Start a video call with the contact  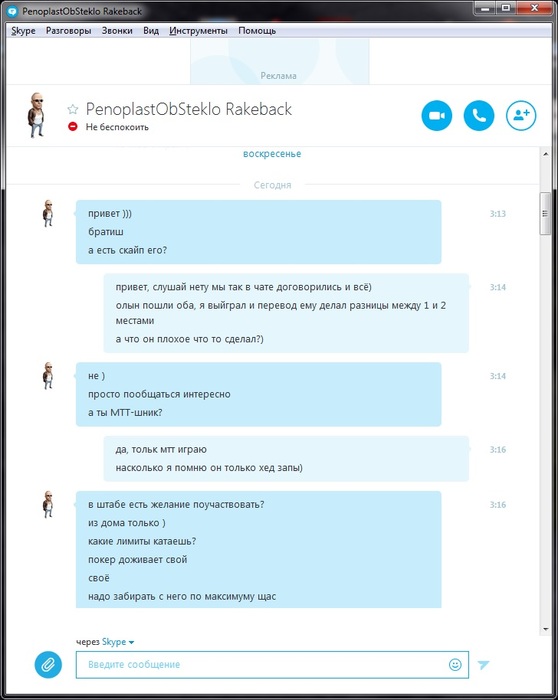coord(436,116)
